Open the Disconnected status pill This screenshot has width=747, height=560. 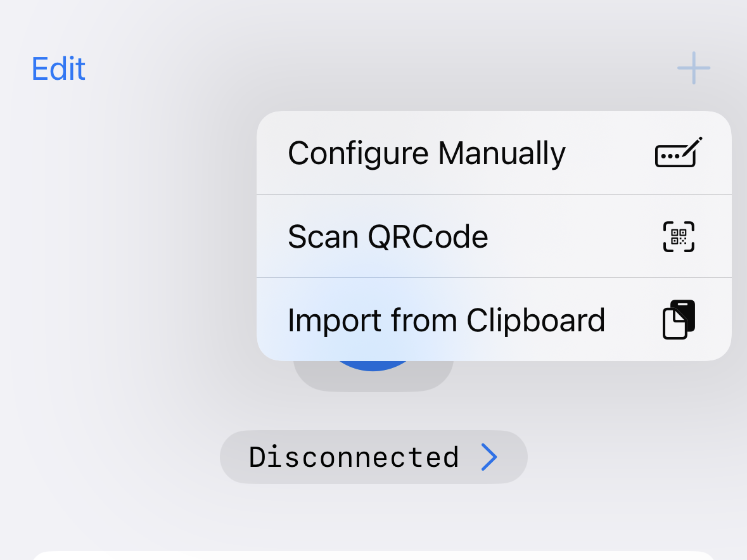click(373, 457)
